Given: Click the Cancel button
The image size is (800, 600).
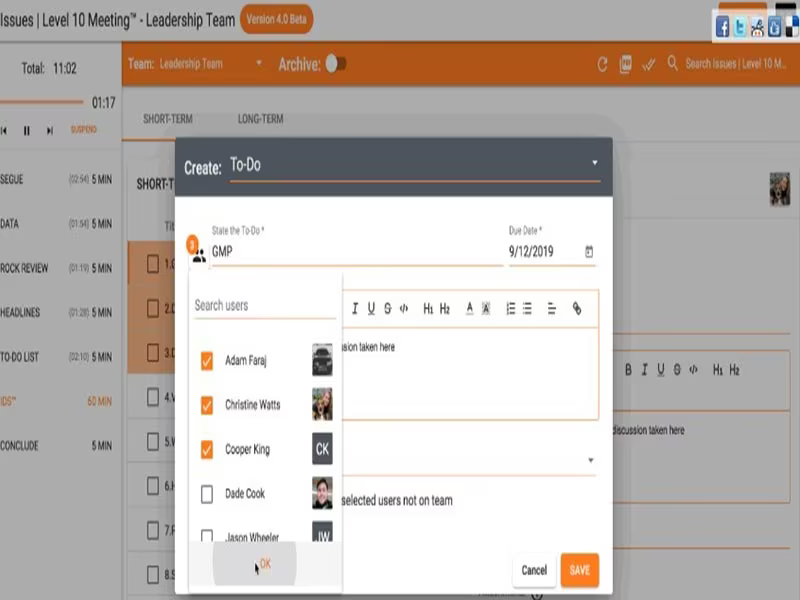Looking at the screenshot, I should coord(534,570).
